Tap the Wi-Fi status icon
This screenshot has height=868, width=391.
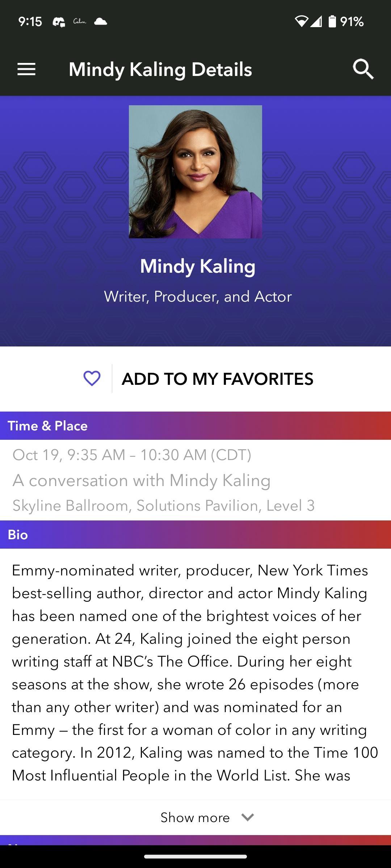point(301,22)
